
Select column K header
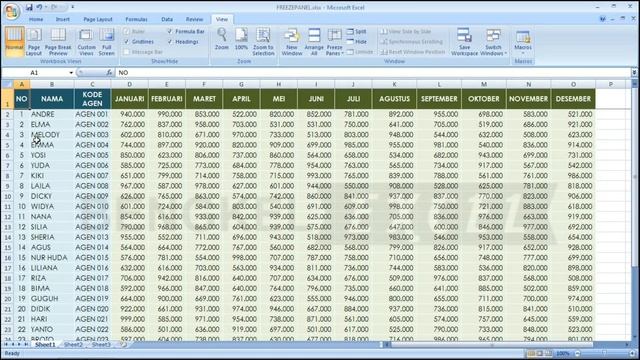point(394,84)
